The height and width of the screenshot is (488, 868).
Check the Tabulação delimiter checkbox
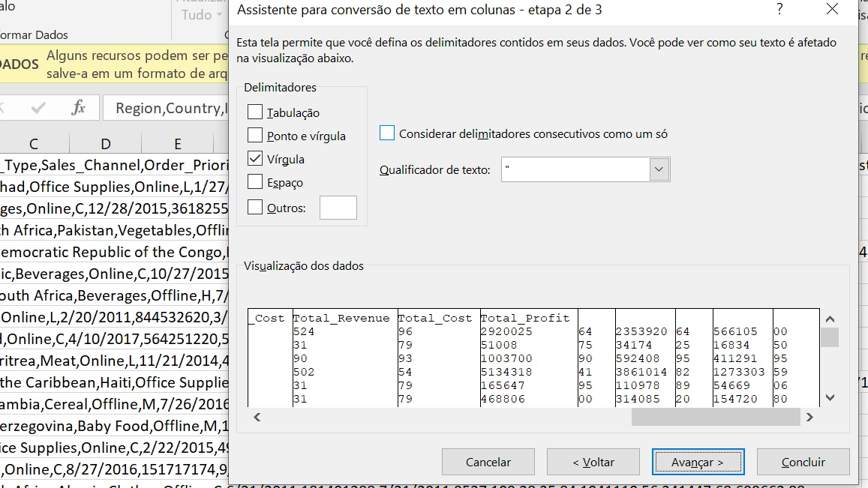pos(254,112)
